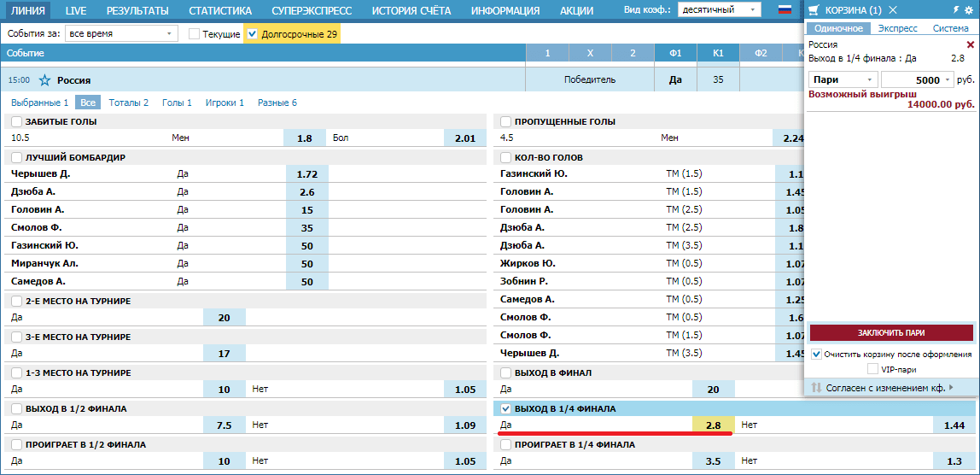Pick Выход в финал Да odds 20

(714, 390)
